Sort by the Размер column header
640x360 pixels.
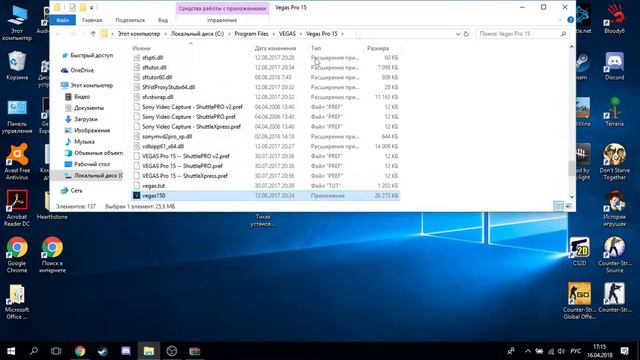pos(378,48)
